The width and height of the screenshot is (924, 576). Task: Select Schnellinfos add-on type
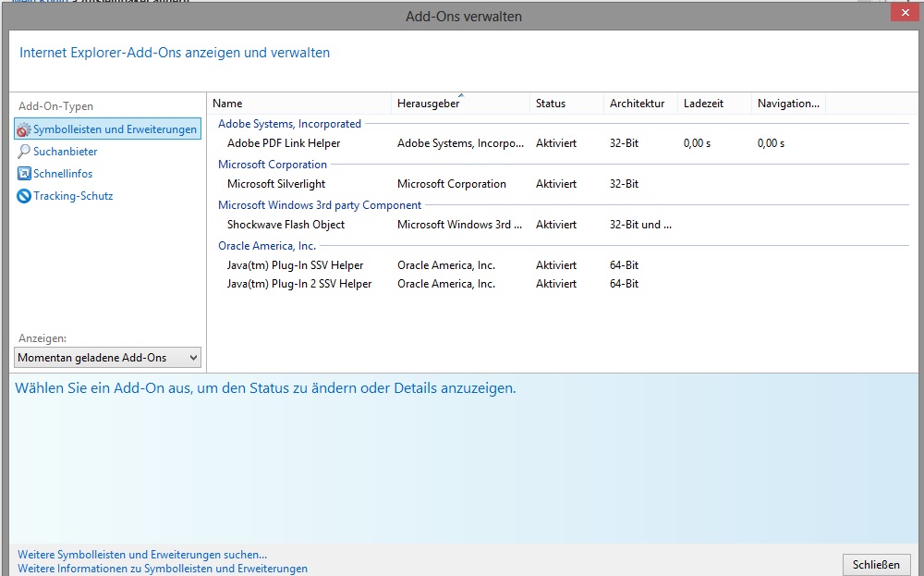click(63, 173)
